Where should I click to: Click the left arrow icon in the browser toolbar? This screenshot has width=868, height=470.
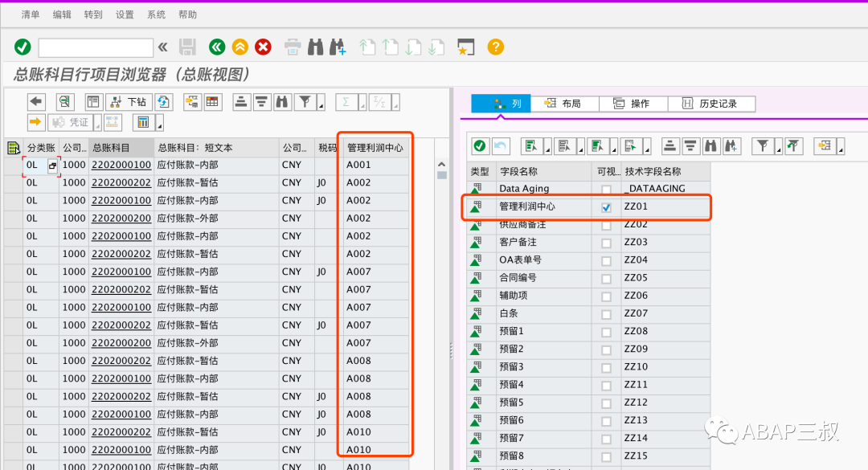[36, 102]
